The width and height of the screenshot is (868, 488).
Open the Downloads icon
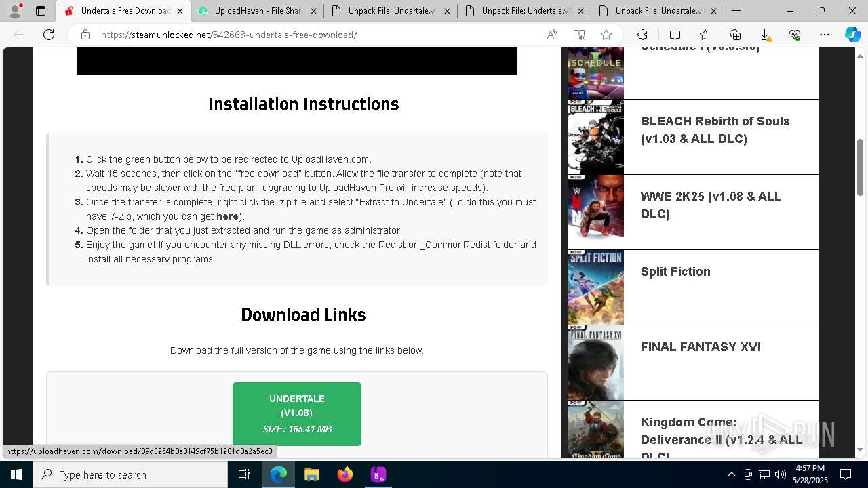[x=765, y=35]
